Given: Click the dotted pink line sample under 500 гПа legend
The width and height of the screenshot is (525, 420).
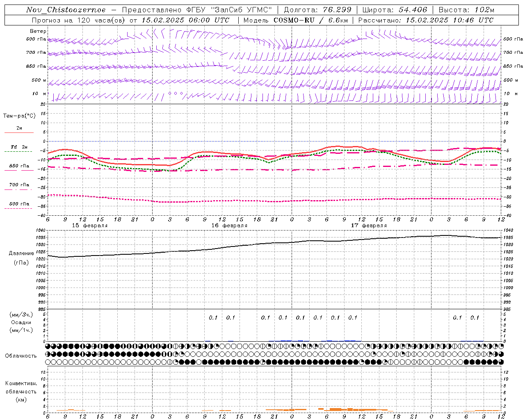Looking at the screenshot, I should click(x=18, y=208).
